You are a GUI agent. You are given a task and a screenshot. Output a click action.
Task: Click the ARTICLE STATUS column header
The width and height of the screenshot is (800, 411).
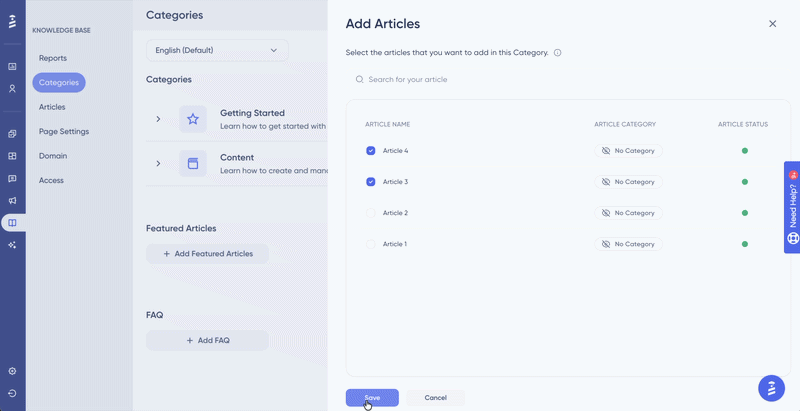coord(743,124)
